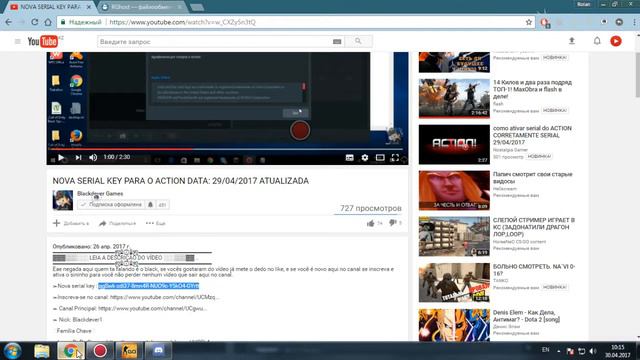The image size is (640, 360).
Task: Click the highlighted serial key text
Action: [149, 286]
